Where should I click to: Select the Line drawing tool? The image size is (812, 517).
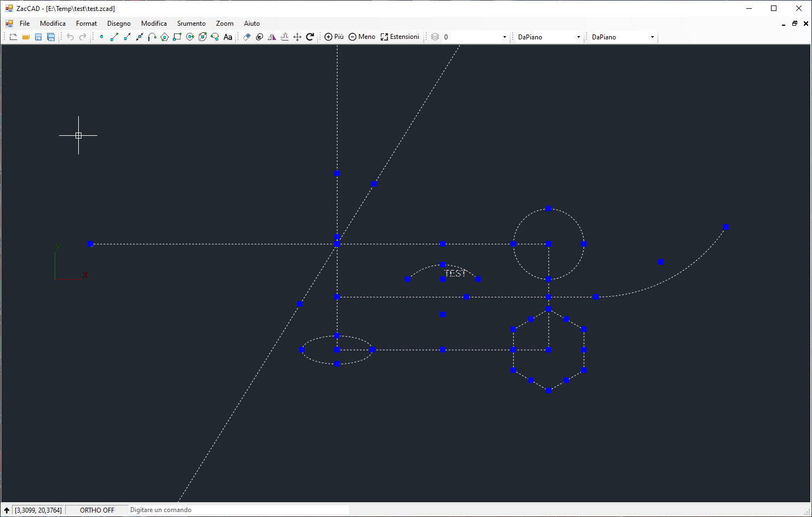point(114,37)
